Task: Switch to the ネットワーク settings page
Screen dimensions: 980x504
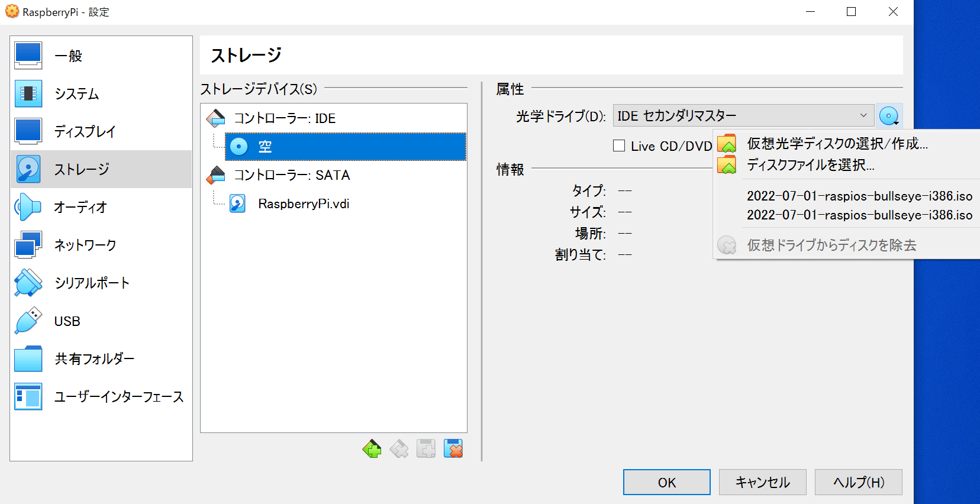Action: coord(101,245)
